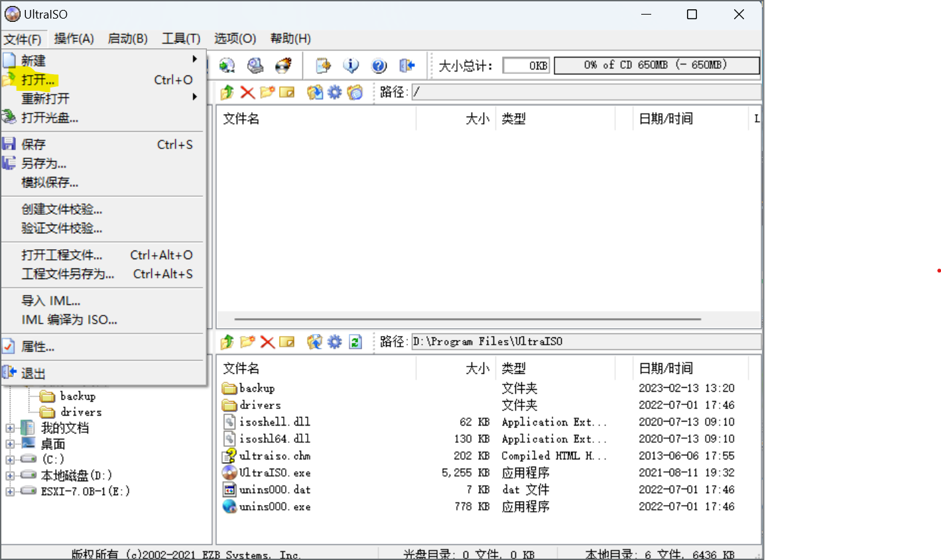Sort local file list by 日期/时间 header
941x560 pixels.
click(690, 368)
